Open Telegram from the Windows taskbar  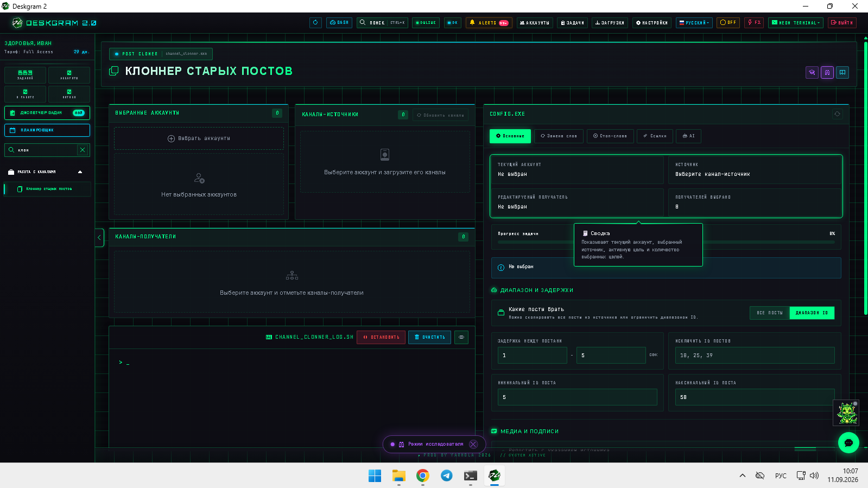tap(447, 476)
